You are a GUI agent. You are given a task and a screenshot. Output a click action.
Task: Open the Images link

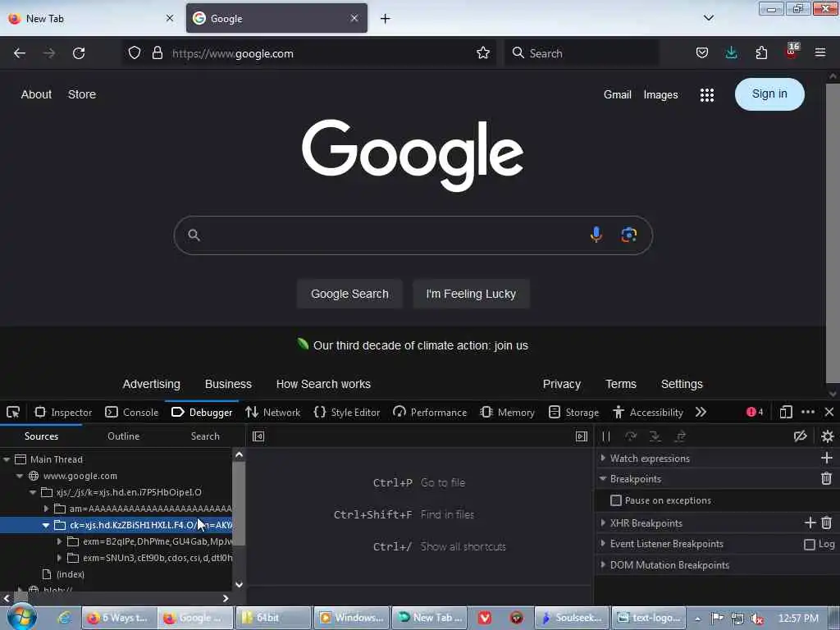pos(660,95)
